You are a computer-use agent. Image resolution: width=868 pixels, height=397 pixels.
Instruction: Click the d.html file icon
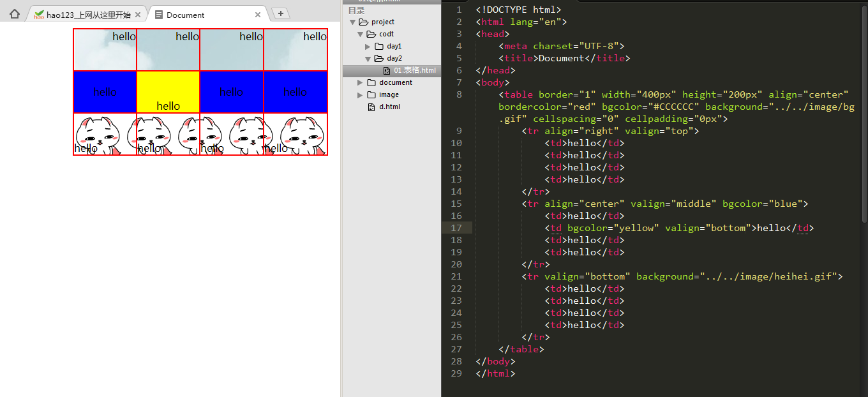(371, 107)
